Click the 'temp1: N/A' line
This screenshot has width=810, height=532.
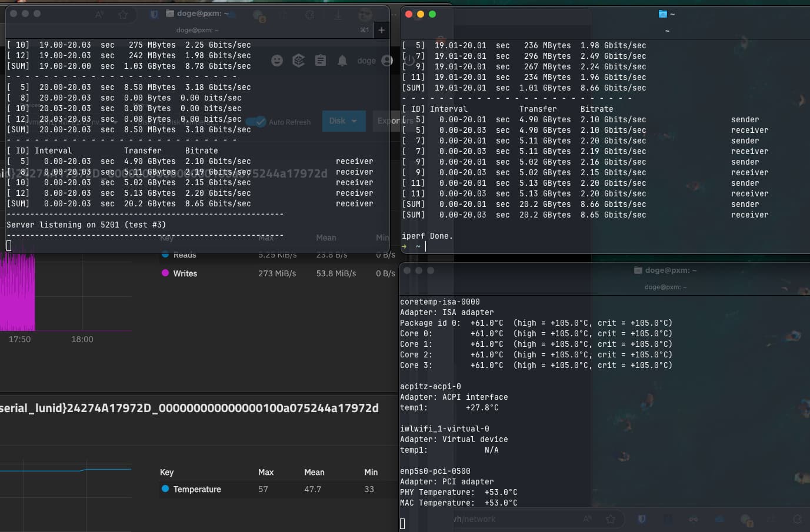449,450
